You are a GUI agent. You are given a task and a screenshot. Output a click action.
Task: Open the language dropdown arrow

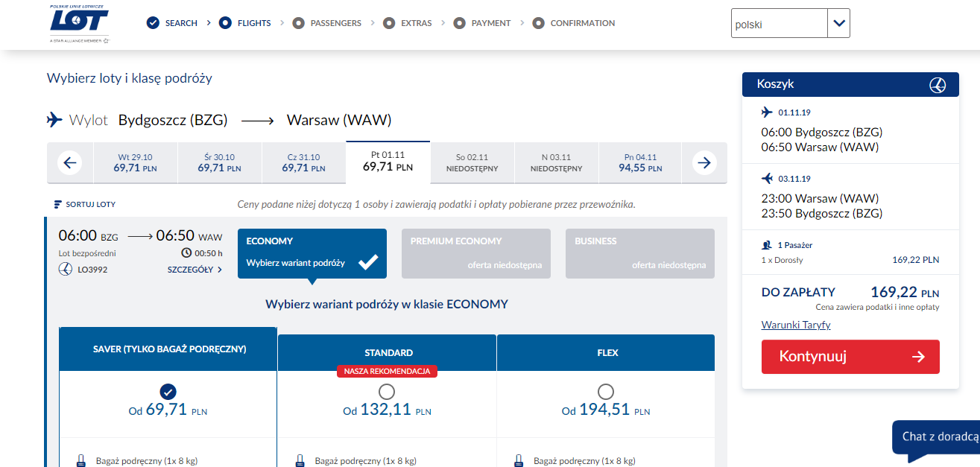[x=839, y=24]
